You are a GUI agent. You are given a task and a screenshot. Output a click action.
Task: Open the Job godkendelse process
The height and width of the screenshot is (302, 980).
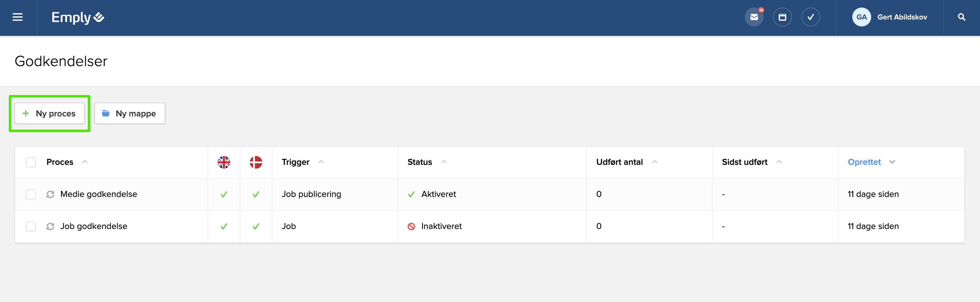pos(94,226)
